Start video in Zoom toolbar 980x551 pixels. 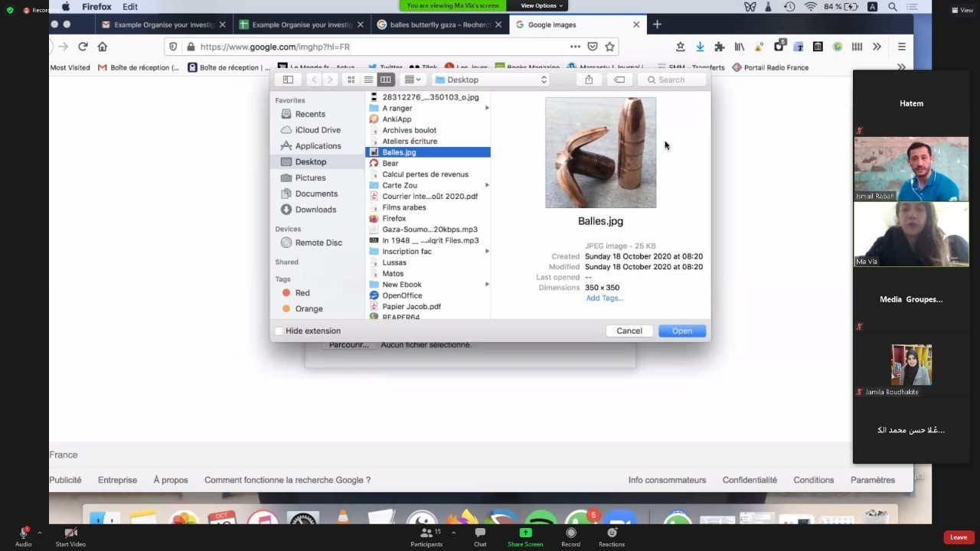pyautogui.click(x=70, y=536)
